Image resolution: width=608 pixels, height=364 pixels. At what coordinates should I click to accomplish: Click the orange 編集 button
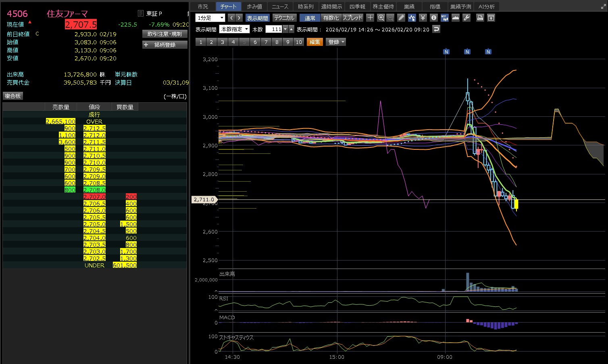coord(314,42)
